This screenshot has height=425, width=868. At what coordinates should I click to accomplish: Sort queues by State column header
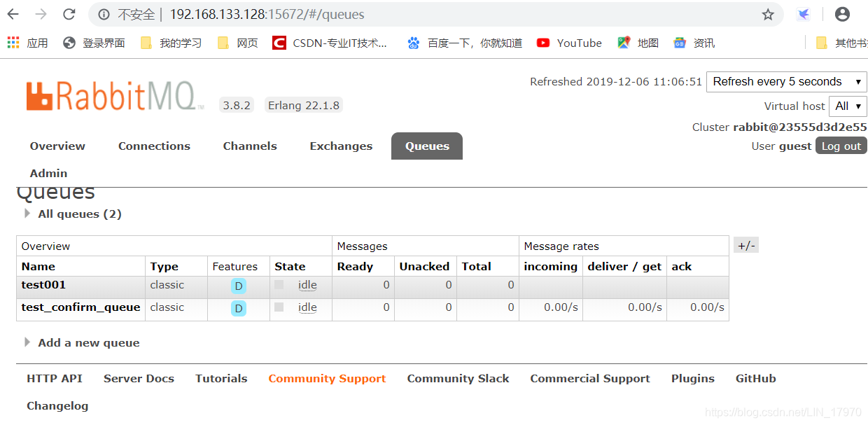pos(290,267)
